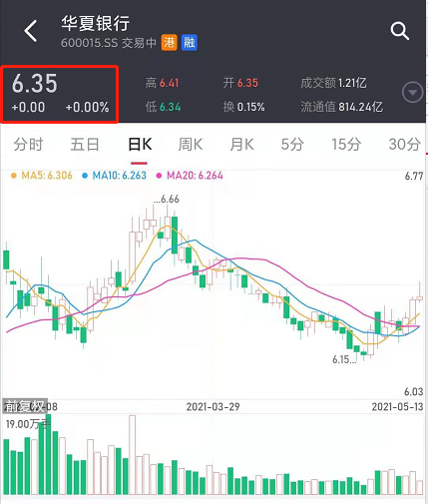Tap the 换 0.15% turnover value
The width and height of the screenshot is (428, 504).
(x=243, y=107)
